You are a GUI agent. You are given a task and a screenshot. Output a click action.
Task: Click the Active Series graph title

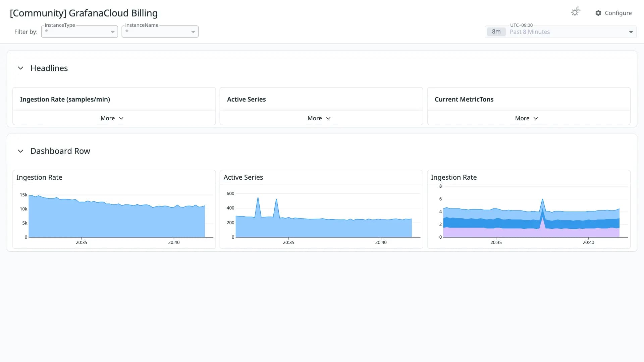243,177
